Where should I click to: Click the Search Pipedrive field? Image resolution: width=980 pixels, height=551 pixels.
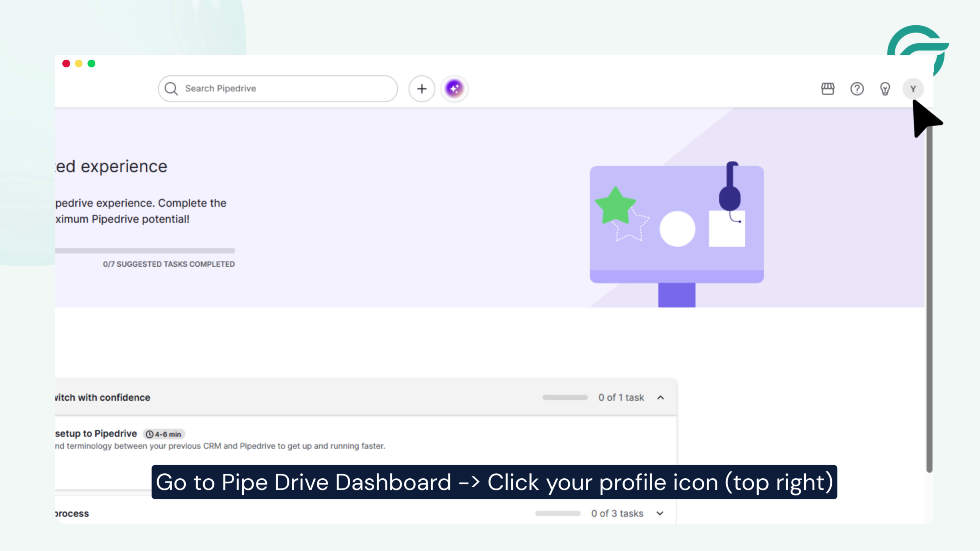(278, 88)
